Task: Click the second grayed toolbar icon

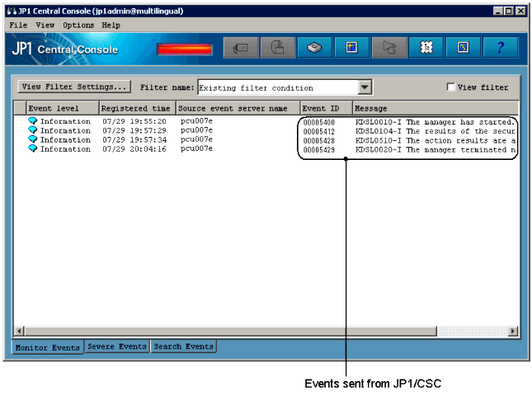Action: pos(278,49)
